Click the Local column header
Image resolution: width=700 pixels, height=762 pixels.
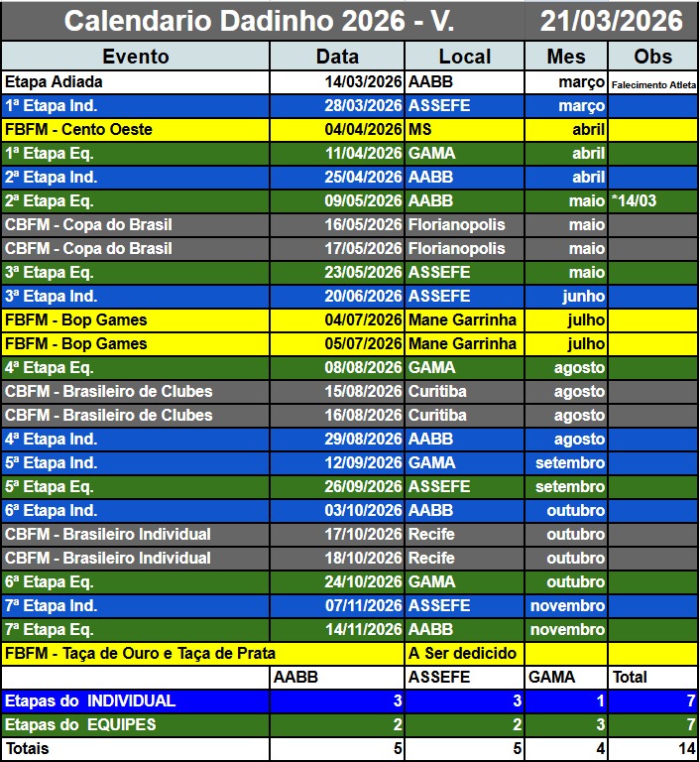coord(464,57)
